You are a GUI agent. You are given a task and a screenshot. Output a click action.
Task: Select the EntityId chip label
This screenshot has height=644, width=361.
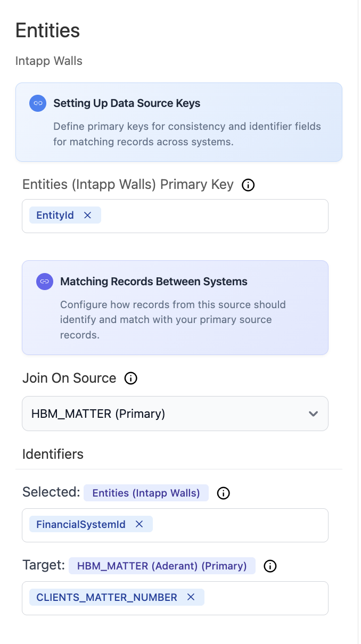tap(55, 215)
